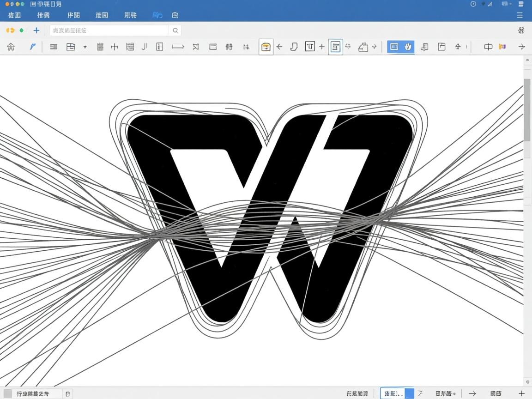Click the plus button to add a new tab
Screen dimensions: 532x399
tap(36, 30)
